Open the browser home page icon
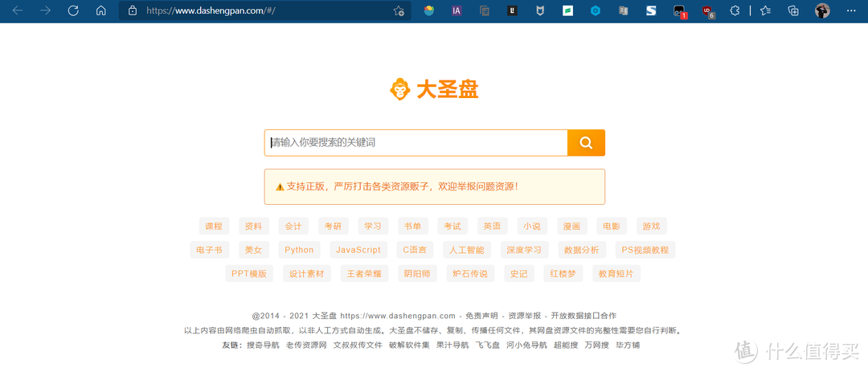 tap(100, 10)
